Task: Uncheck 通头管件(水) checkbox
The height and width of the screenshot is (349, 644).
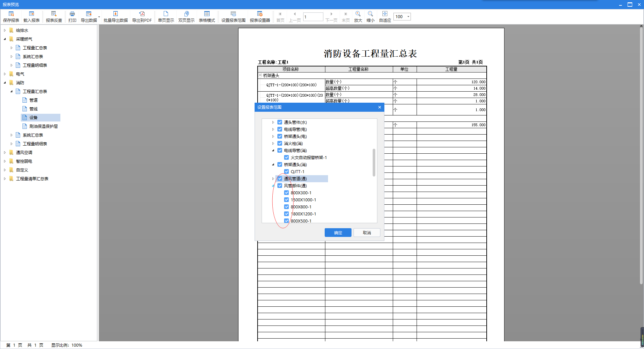Action: pos(280,122)
